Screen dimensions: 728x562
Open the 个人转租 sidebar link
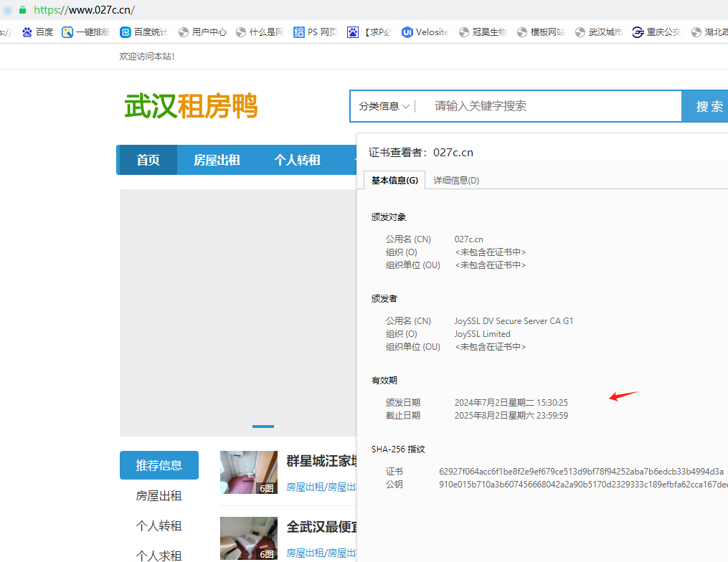tap(159, 526)
